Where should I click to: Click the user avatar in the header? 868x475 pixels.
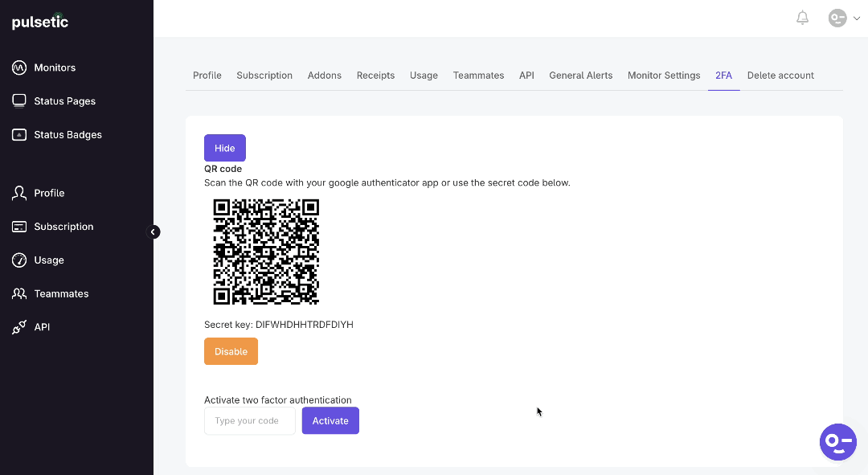(837, 18)
